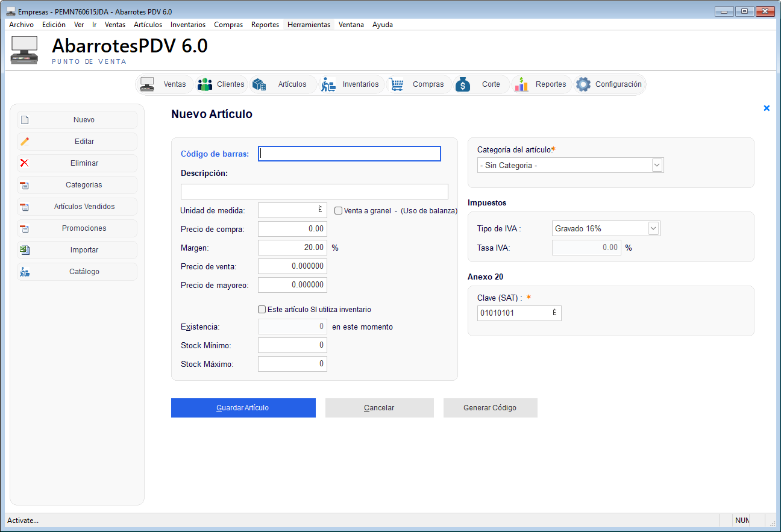Expand the Categoría del artículo dropdown
Image resolution: width=781 pixels, height=532 pixels.
pos(657,165)
